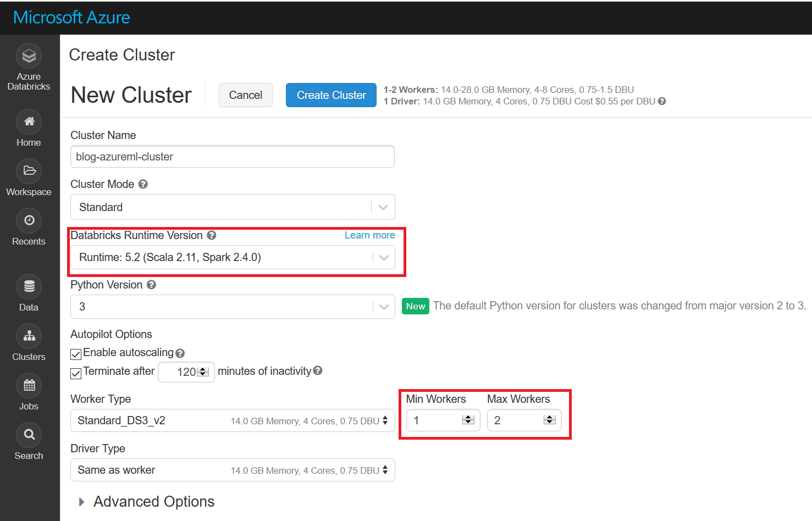
Task: Open Jobs calendar icon
Action: coord(29,386)
